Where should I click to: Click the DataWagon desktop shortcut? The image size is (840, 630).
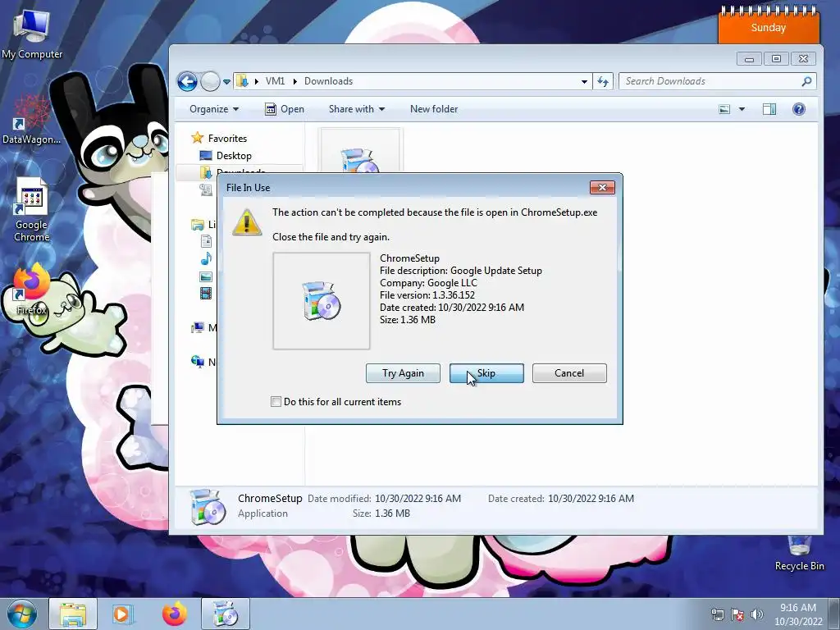click(x=32, y=121)
